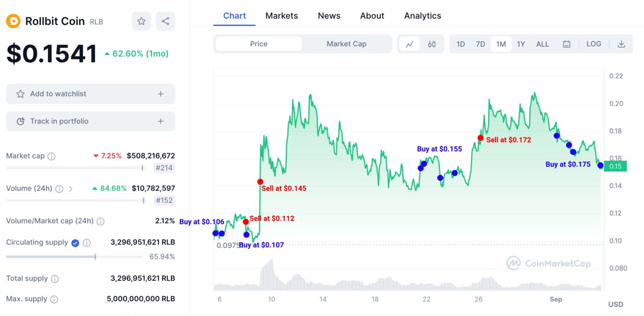Toggle chart to Price view
The image size is (644, 316).
[259, 44]
